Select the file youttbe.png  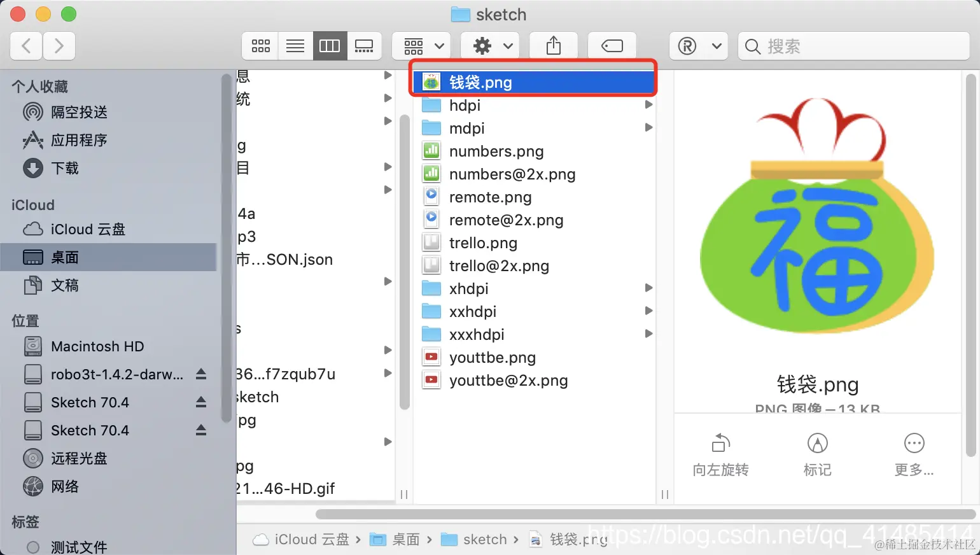533,357
